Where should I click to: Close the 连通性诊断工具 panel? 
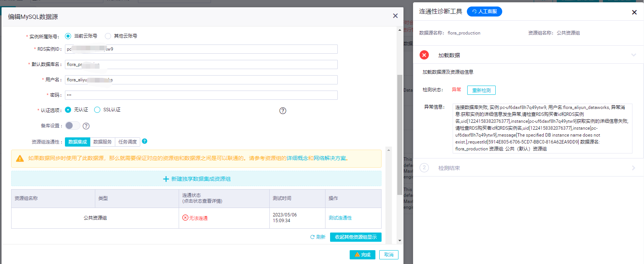click(634, 12)
